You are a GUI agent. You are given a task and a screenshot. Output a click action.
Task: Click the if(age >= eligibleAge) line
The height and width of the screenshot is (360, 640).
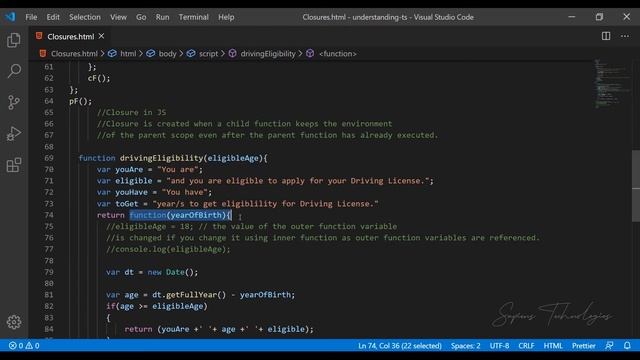[x=157, y=306]
